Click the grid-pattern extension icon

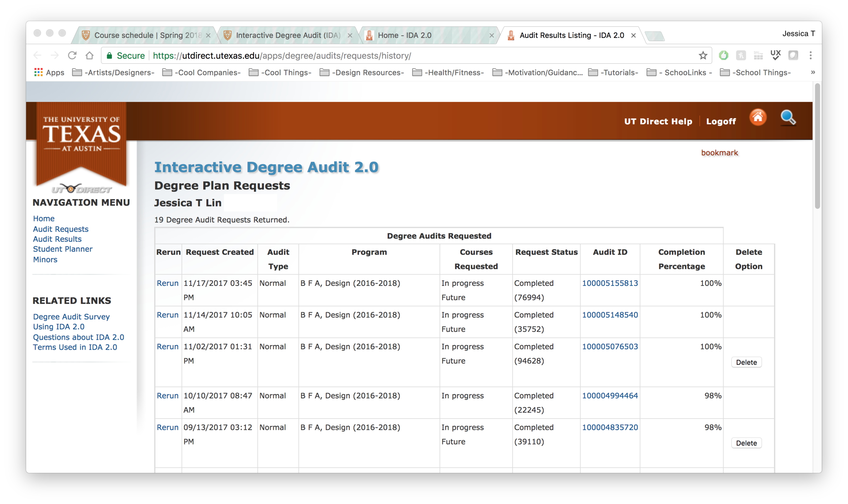758,55
